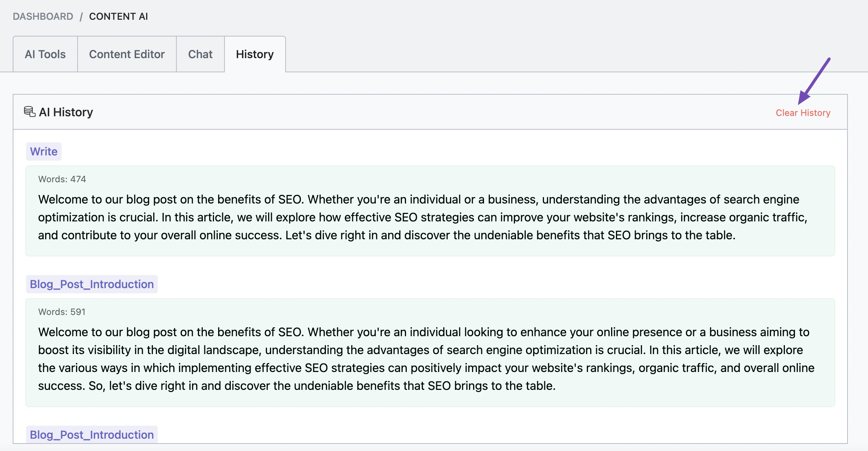Click the Write tag label

click(x=44, y=151)
